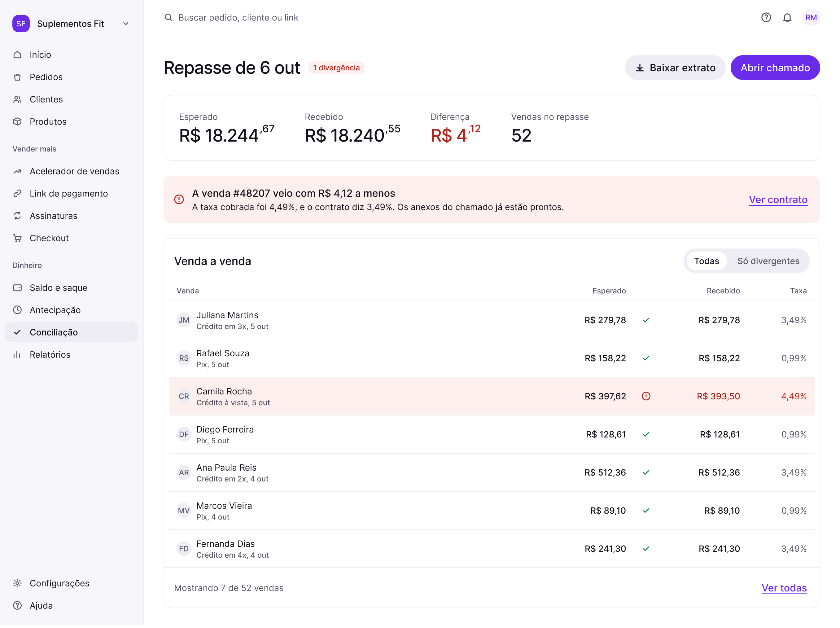This screenshot has width=840, height=628.
Task: Open the help question mark icon in the header
Action: click(766, 17)
